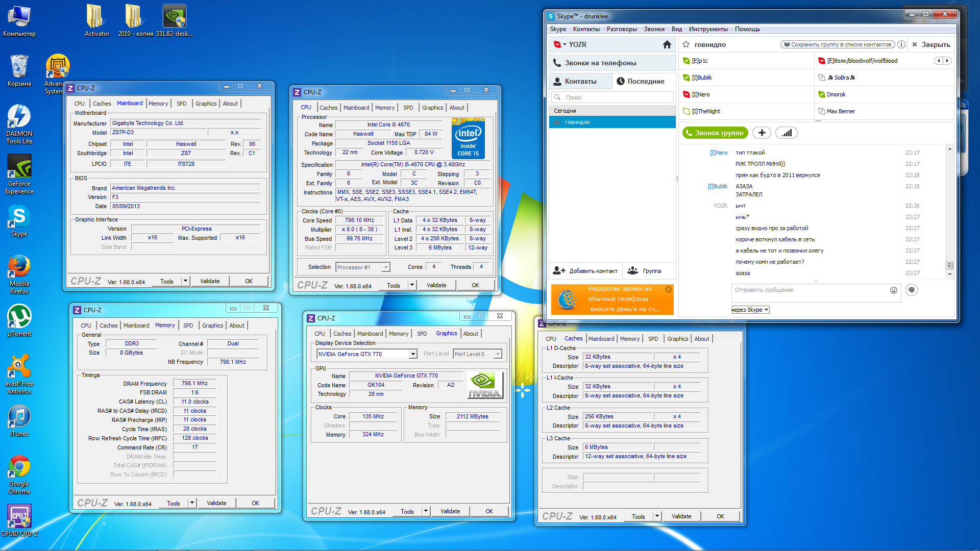
Task: Expand the NVIDIA GeForce GTX 770 device dropdown
Action: click(413, 354)
